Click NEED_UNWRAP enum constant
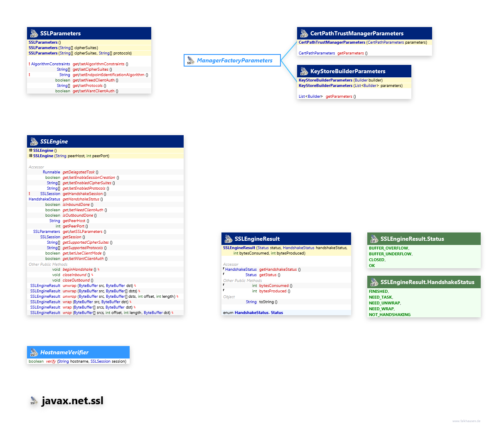 pyautogui.click(x=385, y=303)
